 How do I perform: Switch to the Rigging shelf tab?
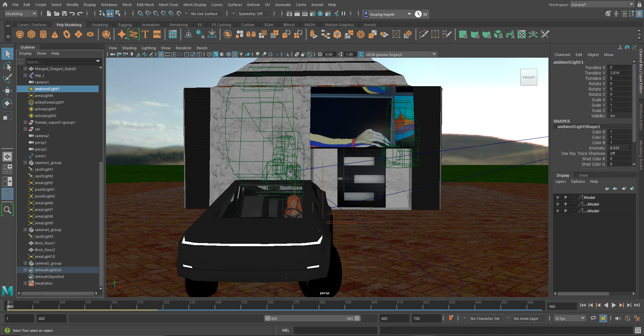coord(125,25)
